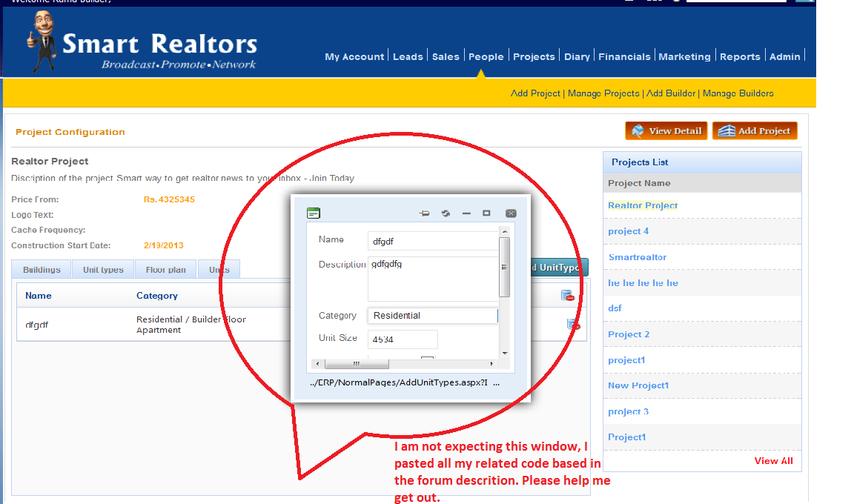Image resolution: width=854 pixels, height=504 pixels.
Task: Click the popup scroll up arrow
Action: tap(504, 232)
